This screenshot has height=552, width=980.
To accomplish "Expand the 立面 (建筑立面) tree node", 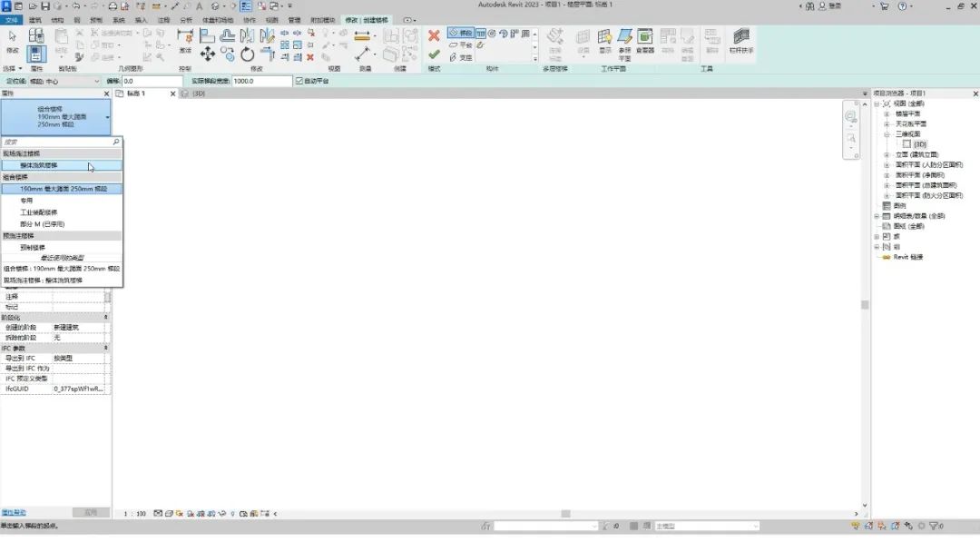I will pos(887,154).
